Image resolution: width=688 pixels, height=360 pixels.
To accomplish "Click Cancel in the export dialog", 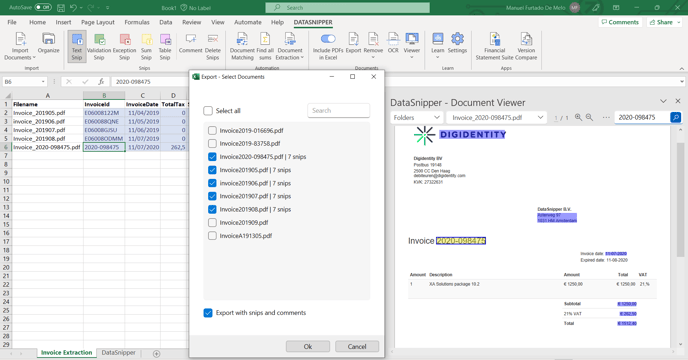I will tap(357, 346).
